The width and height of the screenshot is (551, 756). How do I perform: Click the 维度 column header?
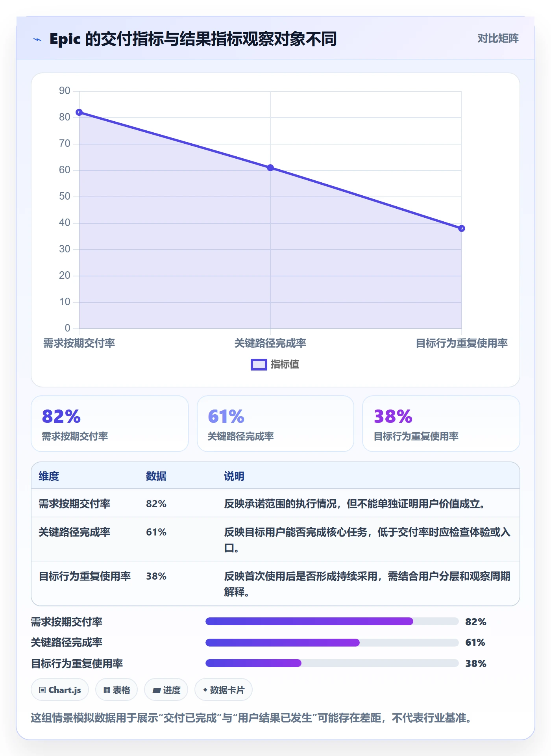coord(49,476)
